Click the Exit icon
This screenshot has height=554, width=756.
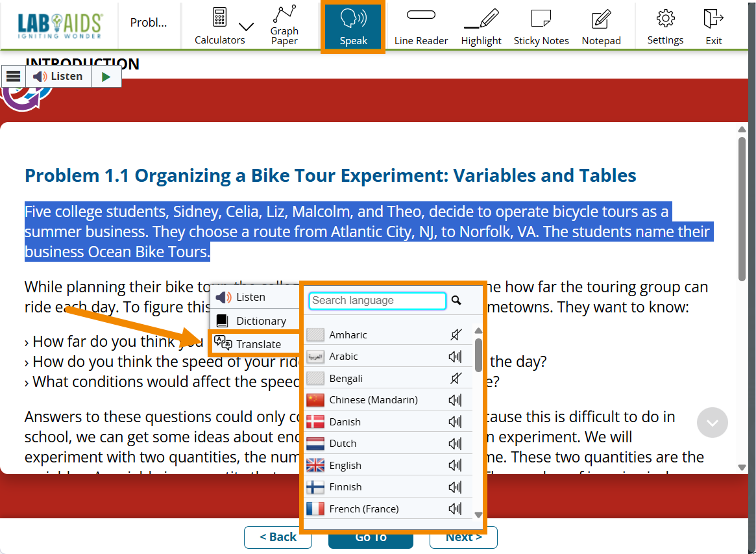714,26
